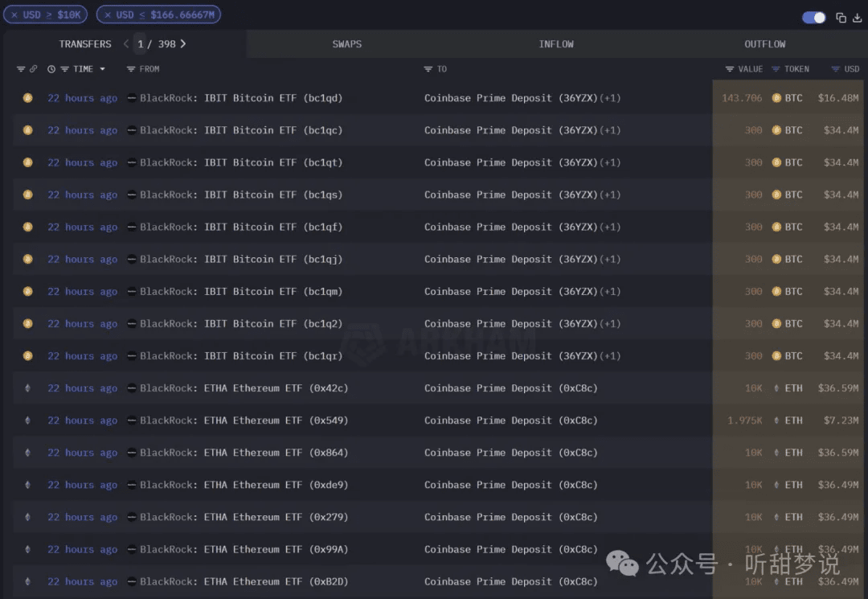868x599 pixels.
Task: Click the BlackRock logo in 0xde9 row
Action: pos(132,485)
